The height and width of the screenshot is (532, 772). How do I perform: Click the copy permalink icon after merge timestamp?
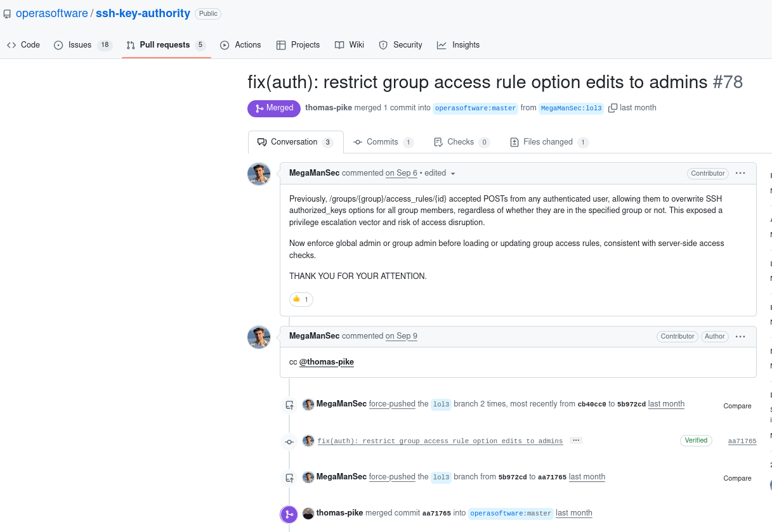tap(612, 108)
